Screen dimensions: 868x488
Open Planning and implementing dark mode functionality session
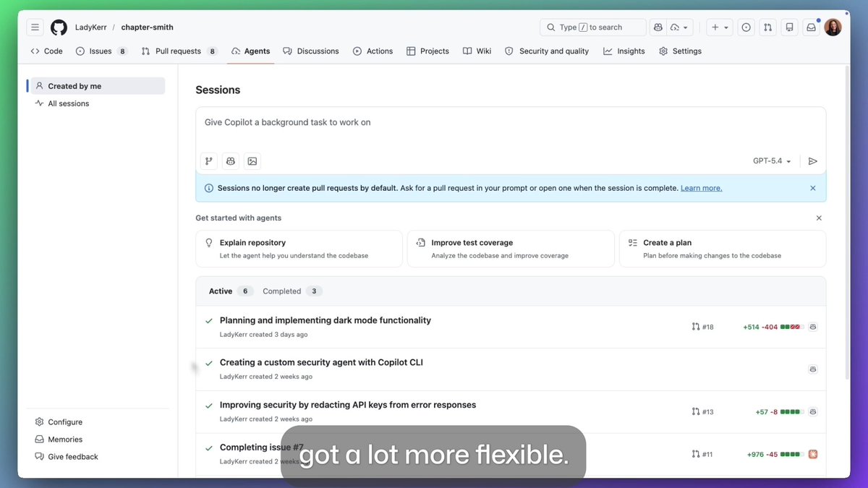pyautogui.click(x=325, y=320)
